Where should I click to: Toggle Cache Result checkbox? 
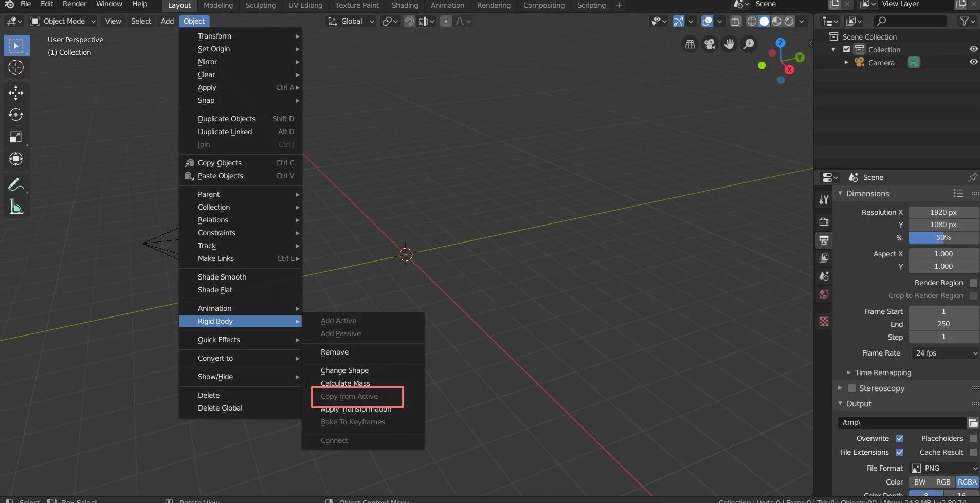click(x=973, y=453)
